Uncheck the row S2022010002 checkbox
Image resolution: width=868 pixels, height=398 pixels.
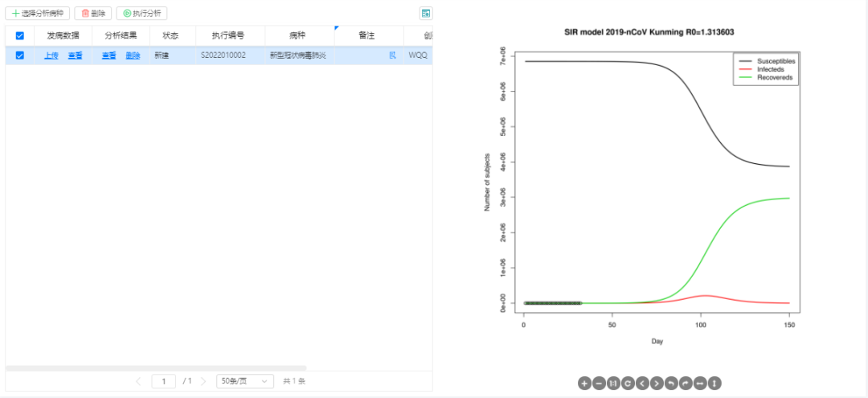click(x=20, y=55)
